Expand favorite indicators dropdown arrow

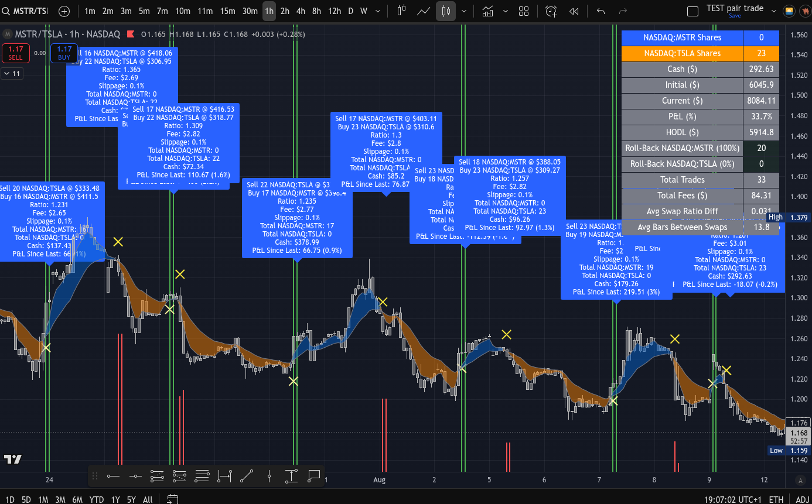pyautogui.click(x=505, y=11)
